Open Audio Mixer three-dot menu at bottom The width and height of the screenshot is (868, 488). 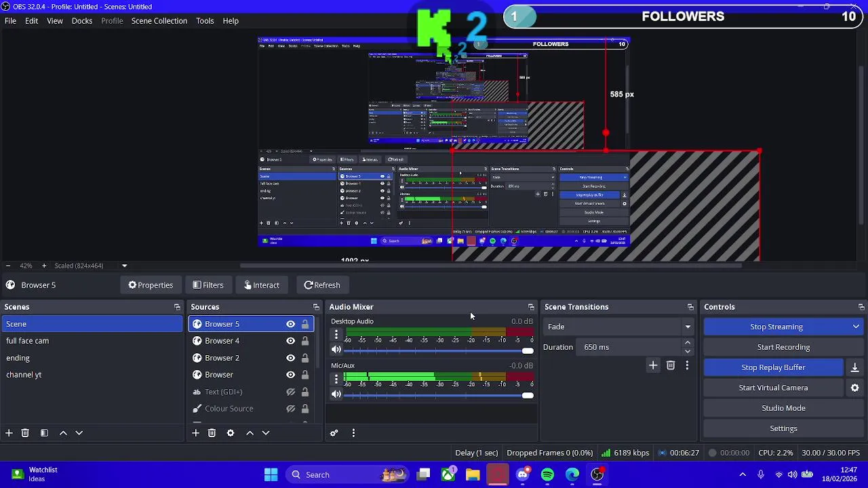353,432
